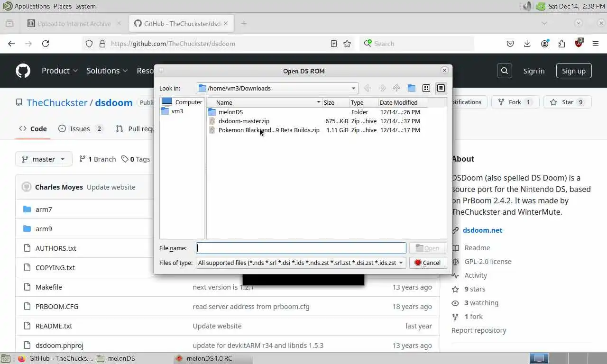Open the arm7 folder

tap(44, 209)
